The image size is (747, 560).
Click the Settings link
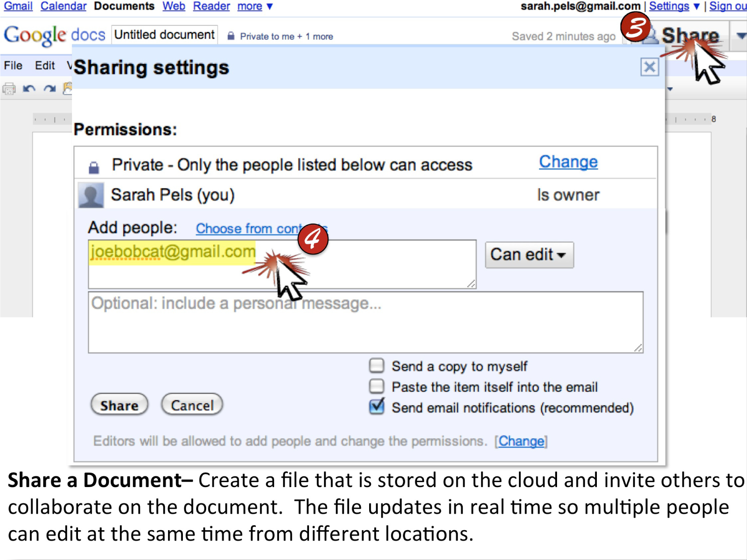click(x=669, y=6)
